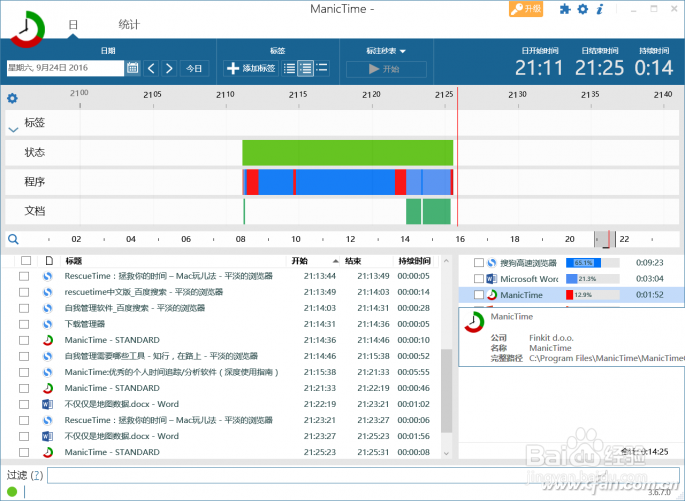This screenshot has height=501, width=685.
Task: Click ManicTime icon of 21:14:36 row
Action: pos(48,340)
